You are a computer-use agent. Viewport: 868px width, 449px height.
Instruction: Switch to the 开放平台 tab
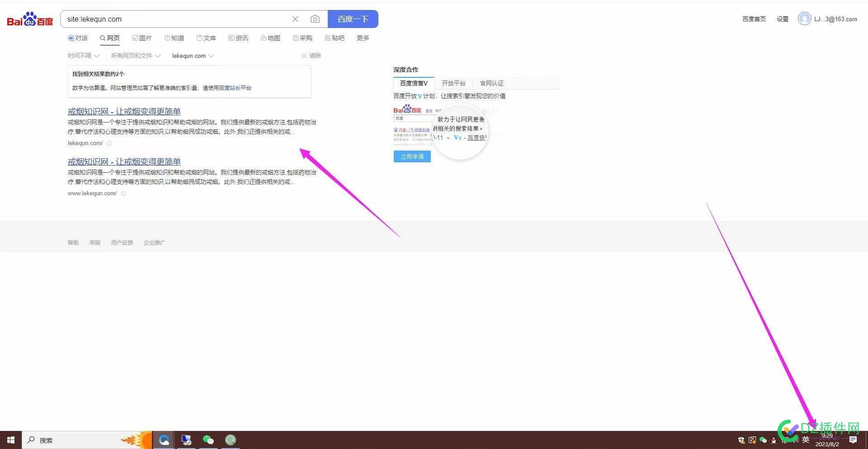tap(453, 83)
